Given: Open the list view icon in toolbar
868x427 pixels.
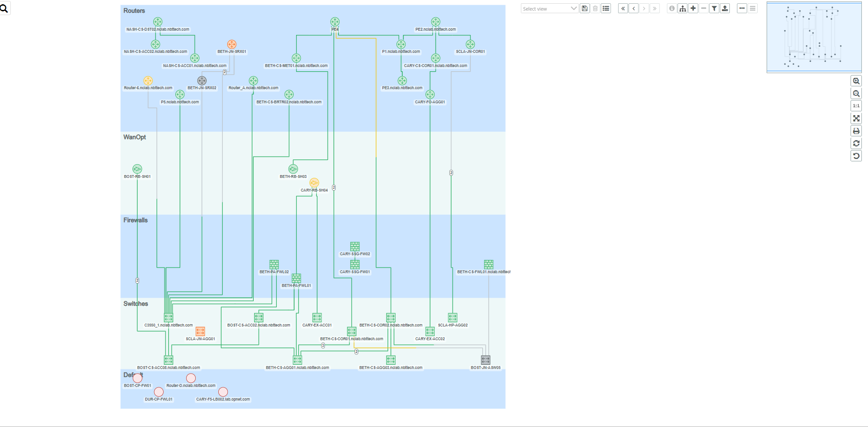Looking at the screenshot, I should coord(606,8).
